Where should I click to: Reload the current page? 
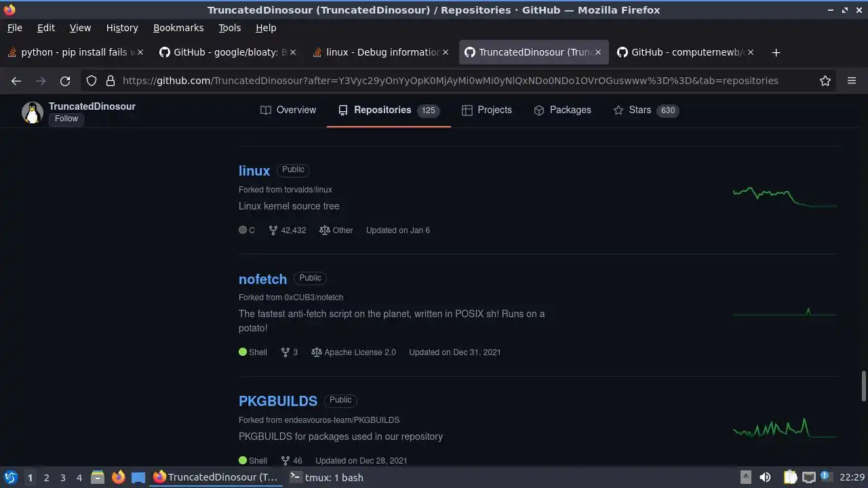(65, 81)
